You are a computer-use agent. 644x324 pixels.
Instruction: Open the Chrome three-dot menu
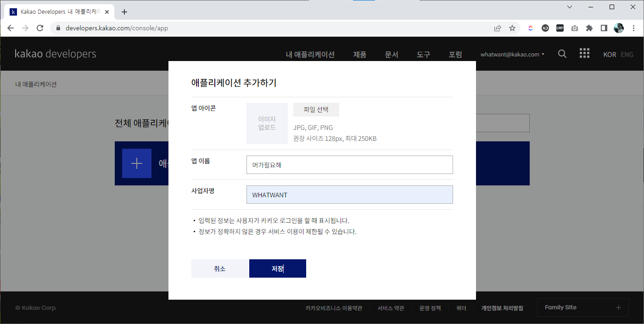634,28
